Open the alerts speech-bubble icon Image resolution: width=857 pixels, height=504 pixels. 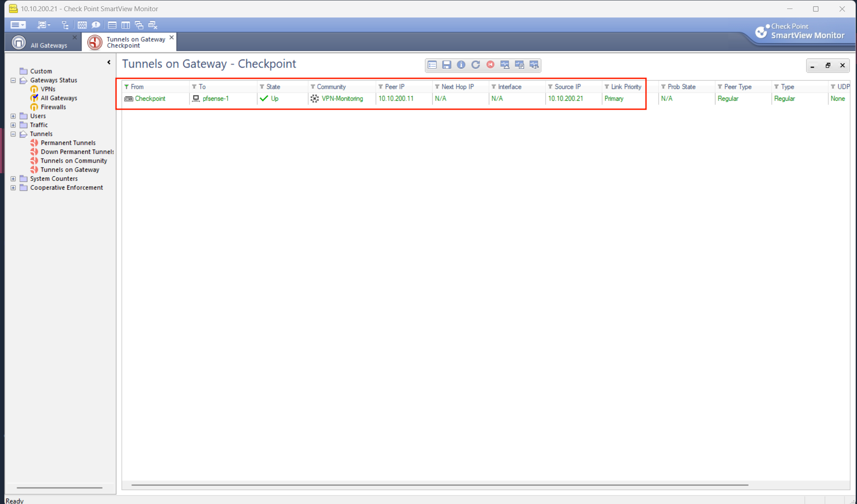pyautogui.click(x=96, y=25)
